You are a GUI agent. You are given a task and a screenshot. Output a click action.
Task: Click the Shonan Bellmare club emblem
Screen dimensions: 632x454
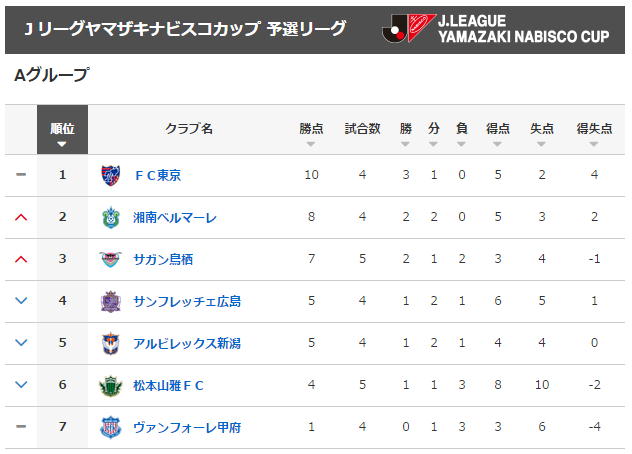click(110, 218)
